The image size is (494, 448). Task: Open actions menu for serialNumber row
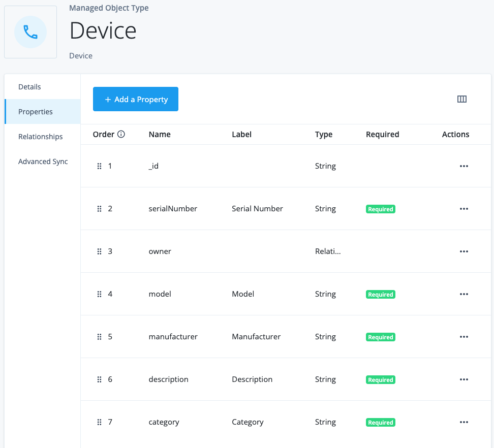click(x=464, y=209)
